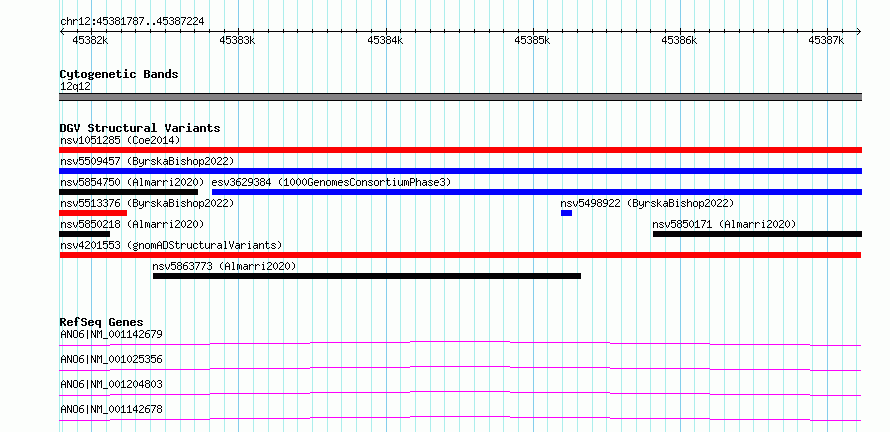The height and width of the screenshot is (432, 890).
Task: Select the ANO6|NM_001204803 transcript label
Action: coord(111,384)
